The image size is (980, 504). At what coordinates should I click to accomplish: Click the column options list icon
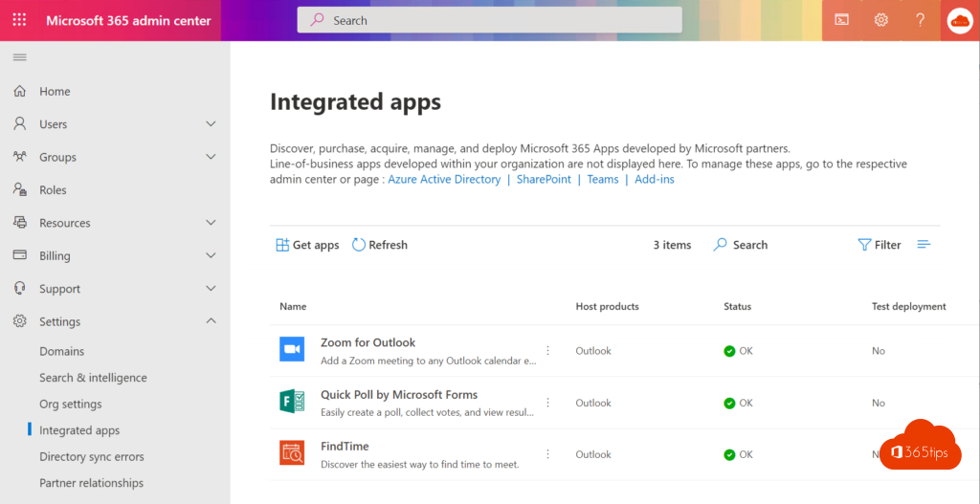point(924,245)
